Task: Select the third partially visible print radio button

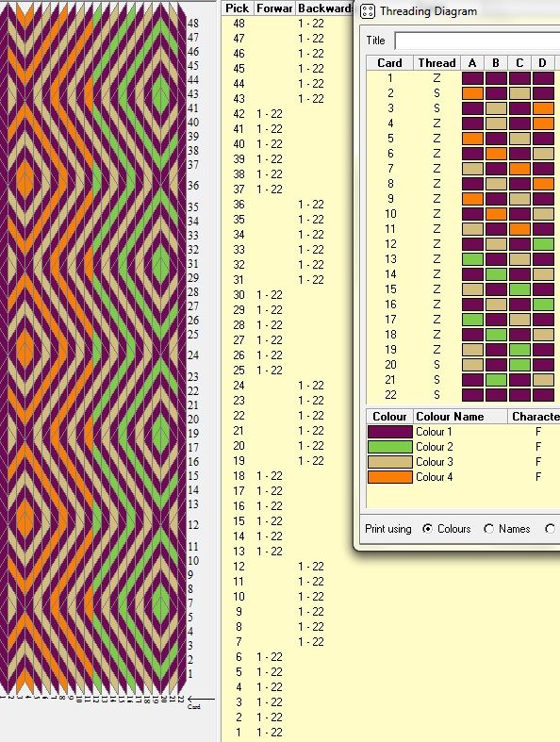Action: point(550,529)
